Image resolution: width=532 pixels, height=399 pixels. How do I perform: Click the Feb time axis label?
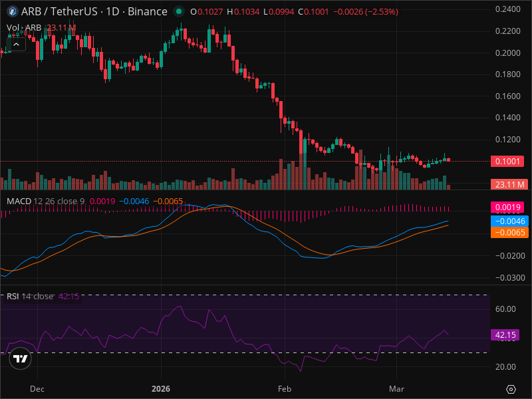point(285,389)
